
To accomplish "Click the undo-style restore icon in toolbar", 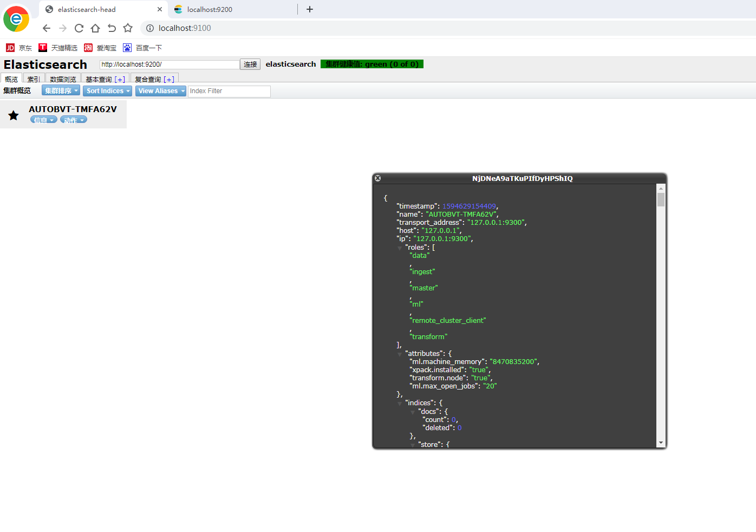I will coord(112,28).
